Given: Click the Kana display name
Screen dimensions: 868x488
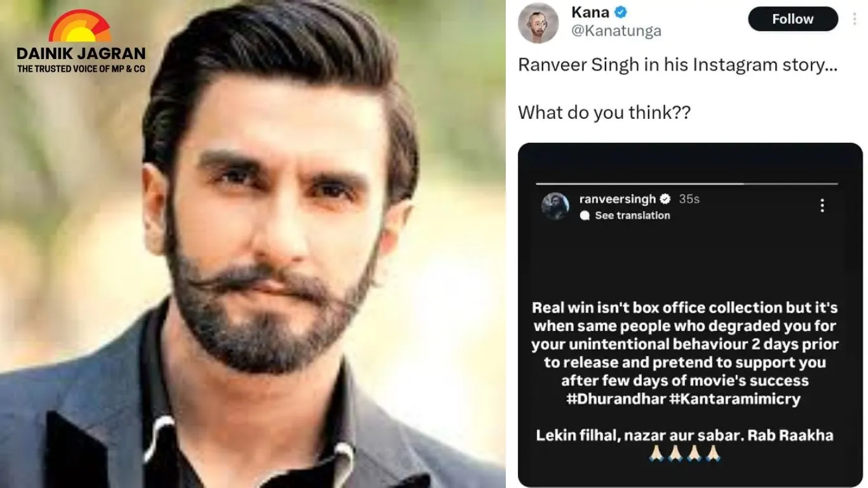Looking at the screenshot, I should [x=590, y=12].
